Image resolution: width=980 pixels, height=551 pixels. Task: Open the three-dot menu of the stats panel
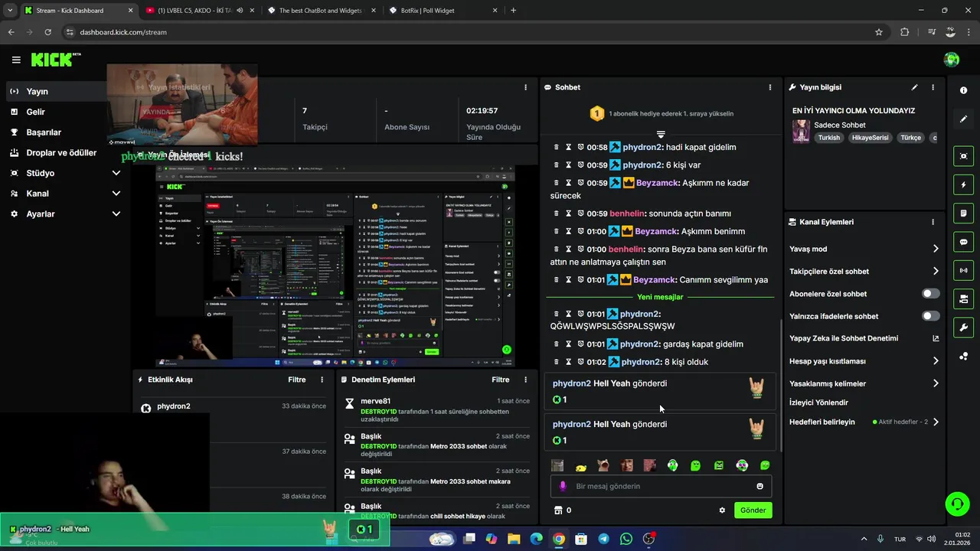[525, 87]
